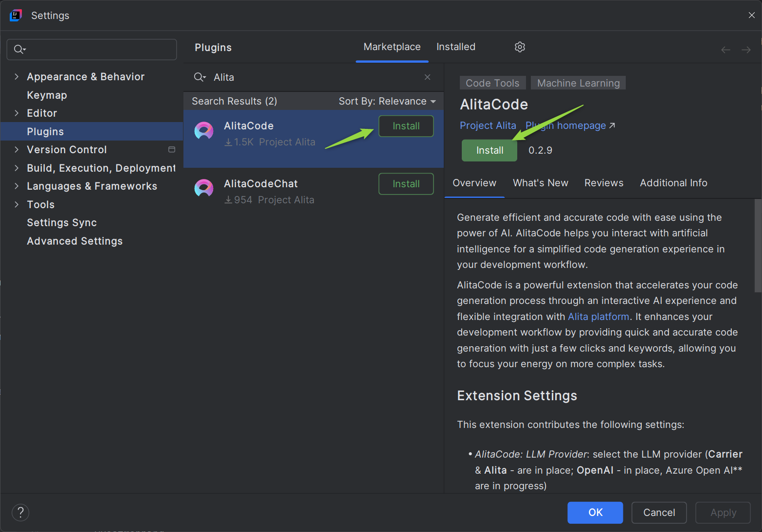Click the settings search magnifier icon

19,49
